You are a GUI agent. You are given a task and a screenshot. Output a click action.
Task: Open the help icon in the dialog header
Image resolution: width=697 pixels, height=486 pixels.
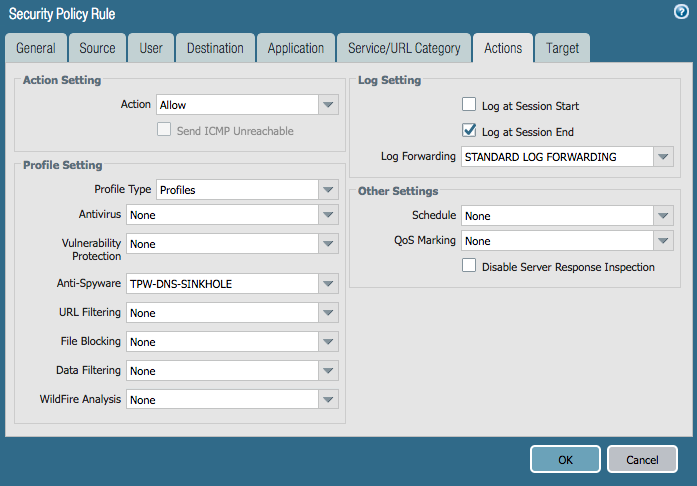(681, 12)
